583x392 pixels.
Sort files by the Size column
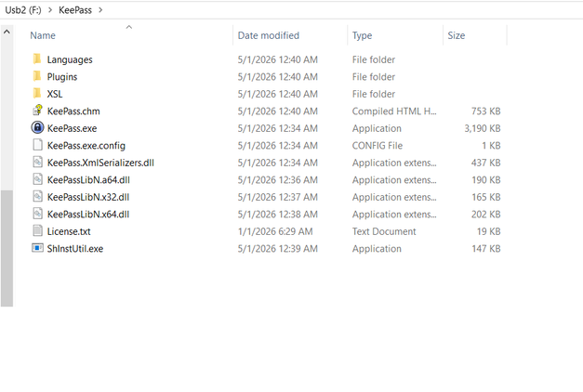point(457,35)
